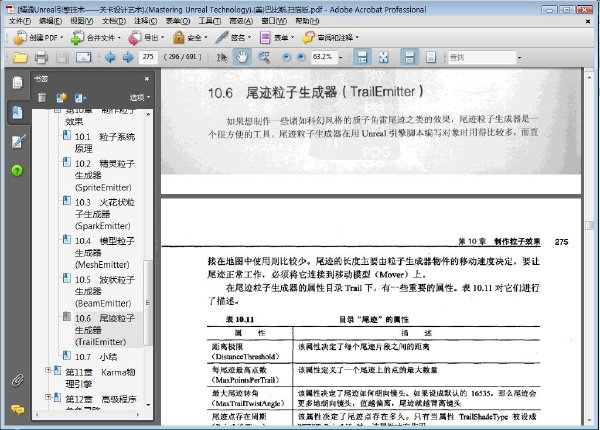This screenshot has width=600, height=430.
Task: Open the Bookmarks panel icon
Action: tap(17, 112)
